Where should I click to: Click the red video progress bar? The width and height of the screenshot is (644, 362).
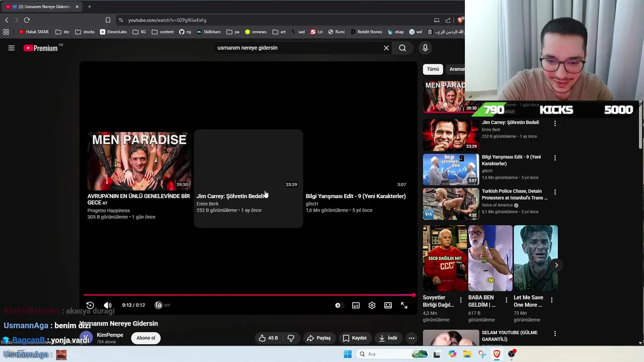pyautogui.click(x=249, y=295)
